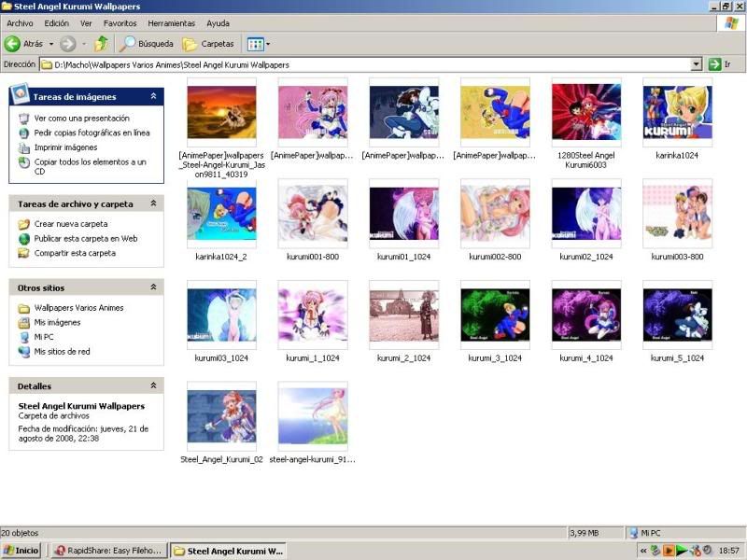Open 'Mis imágenes' link
This screenshot has width=747, height=560.
click(57, 322)
